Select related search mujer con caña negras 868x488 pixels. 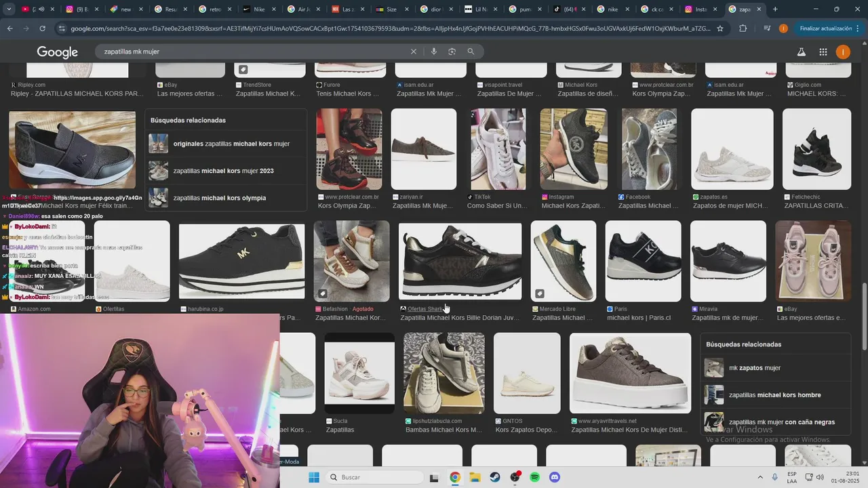(776, 422)
